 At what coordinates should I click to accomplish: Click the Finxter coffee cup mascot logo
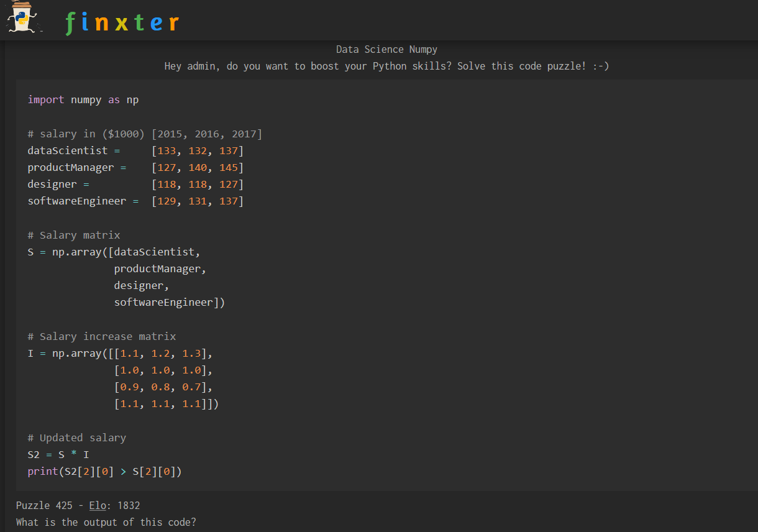(x=24, y=17)
